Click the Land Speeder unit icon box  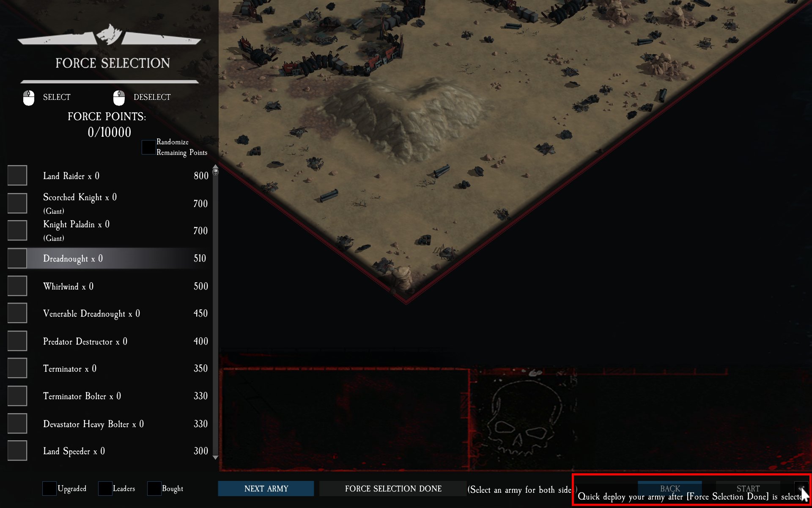[17, 451]
